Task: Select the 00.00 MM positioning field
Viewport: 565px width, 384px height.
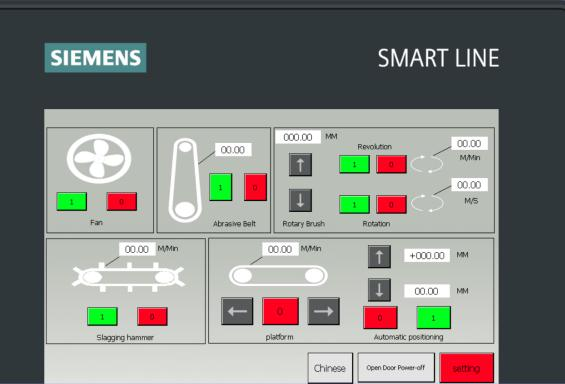Action: (x=427, y=291)
